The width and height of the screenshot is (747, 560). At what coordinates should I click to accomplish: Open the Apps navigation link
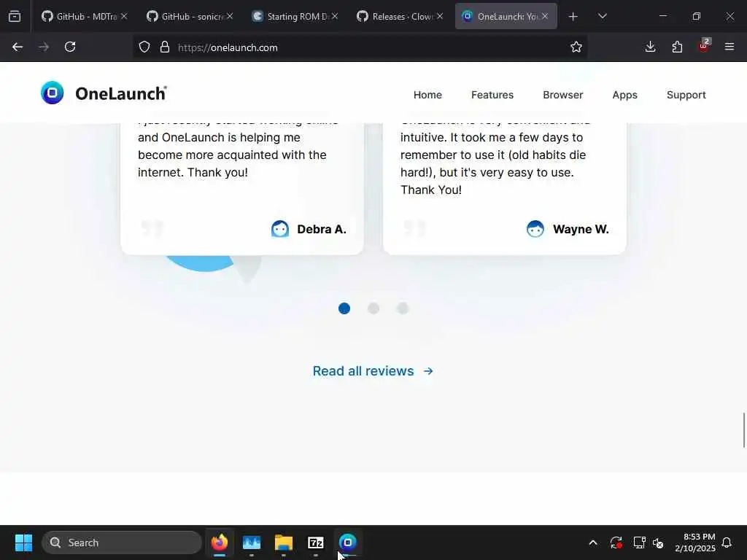pyautogui.click(x=624, y=95)
